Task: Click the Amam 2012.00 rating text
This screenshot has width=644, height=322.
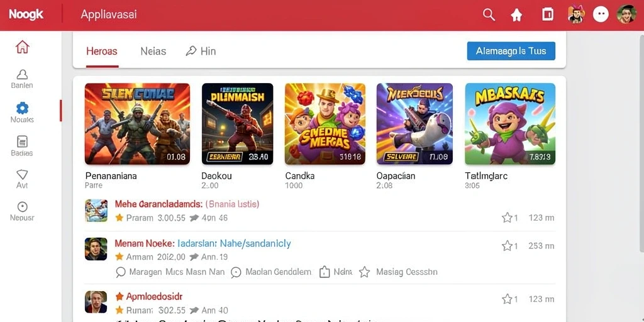Action: pyautogui.click(x=156, y=257)
